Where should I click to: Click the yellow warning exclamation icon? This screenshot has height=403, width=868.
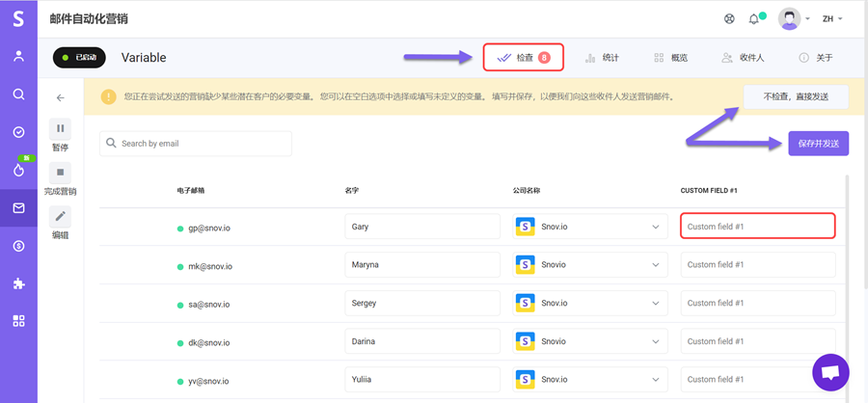tap(108, 96)
